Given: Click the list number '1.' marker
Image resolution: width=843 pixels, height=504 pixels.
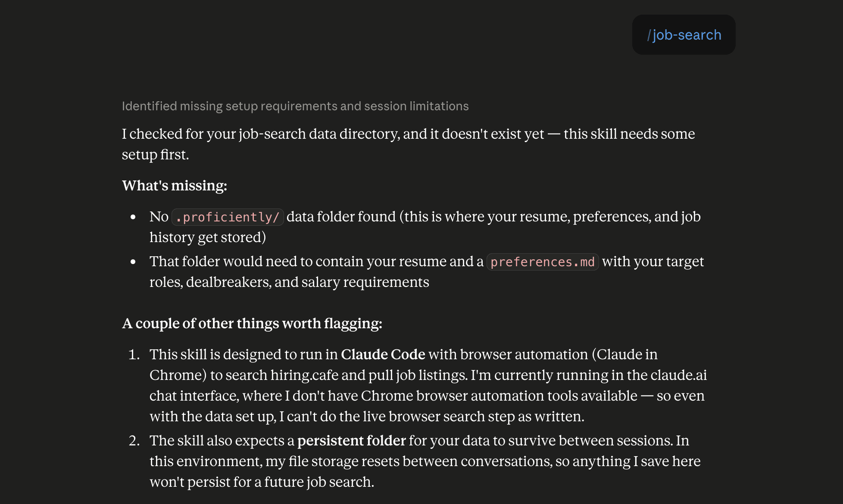Looking at the screenshot, I should pyautogui.click(x=134, y=355).
